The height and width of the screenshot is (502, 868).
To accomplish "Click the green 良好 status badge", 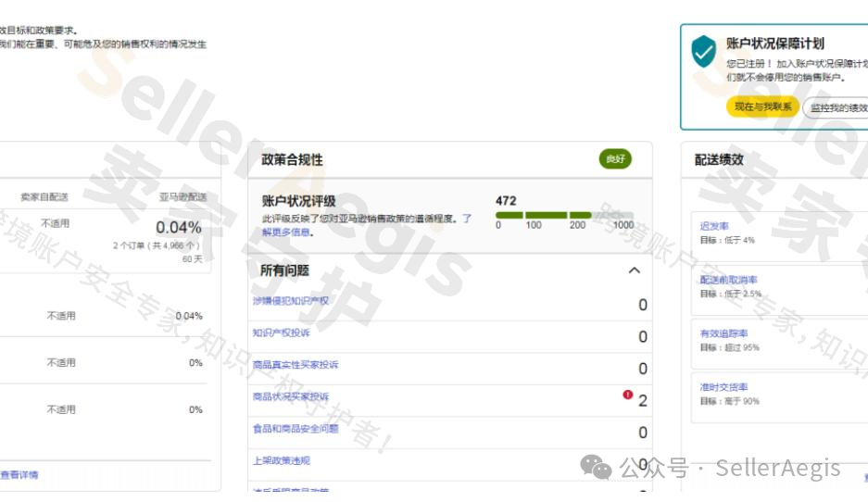I will point(615,159).
